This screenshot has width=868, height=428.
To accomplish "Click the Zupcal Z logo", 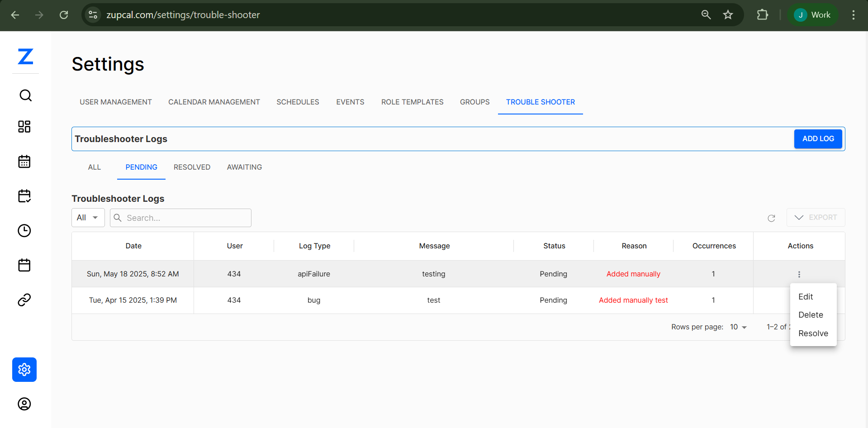I will (25, 57).
